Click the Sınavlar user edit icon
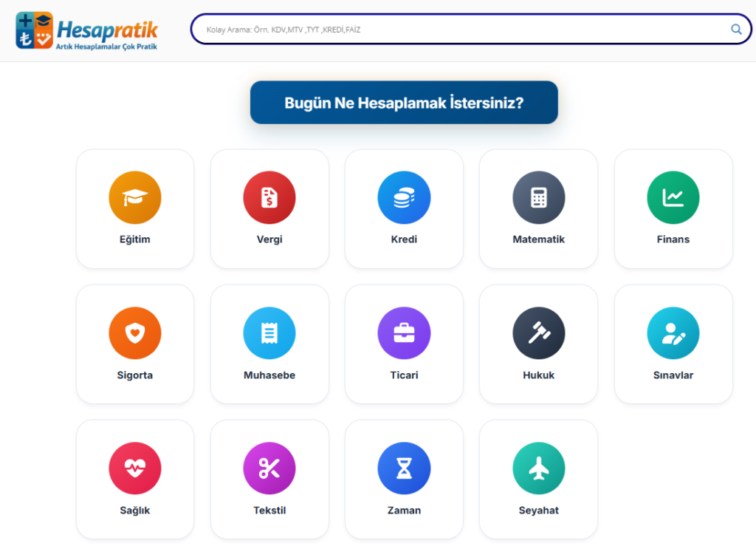The image size is (756, 549). pyautogui.click(x=673, y=333)
